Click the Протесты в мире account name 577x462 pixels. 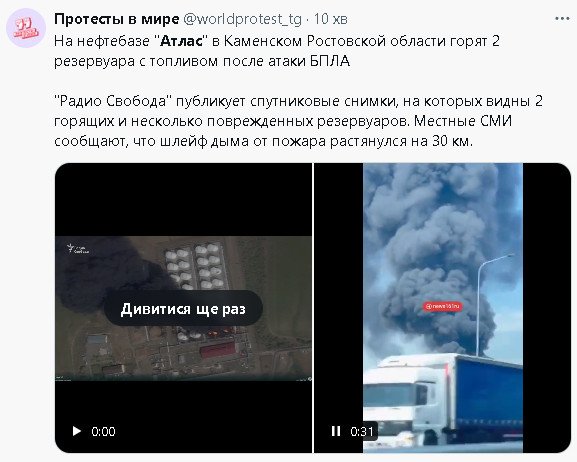click(117, 19)
